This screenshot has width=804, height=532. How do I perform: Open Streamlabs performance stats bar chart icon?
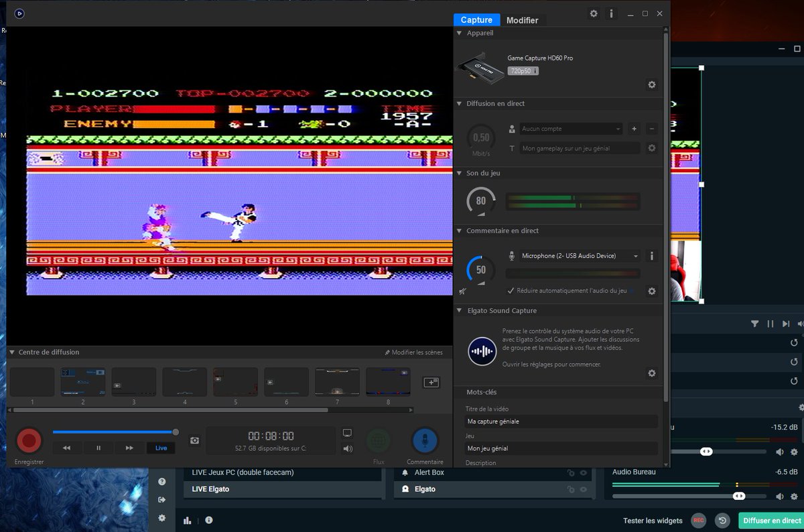pyautogui.click(x=188, y=520)
